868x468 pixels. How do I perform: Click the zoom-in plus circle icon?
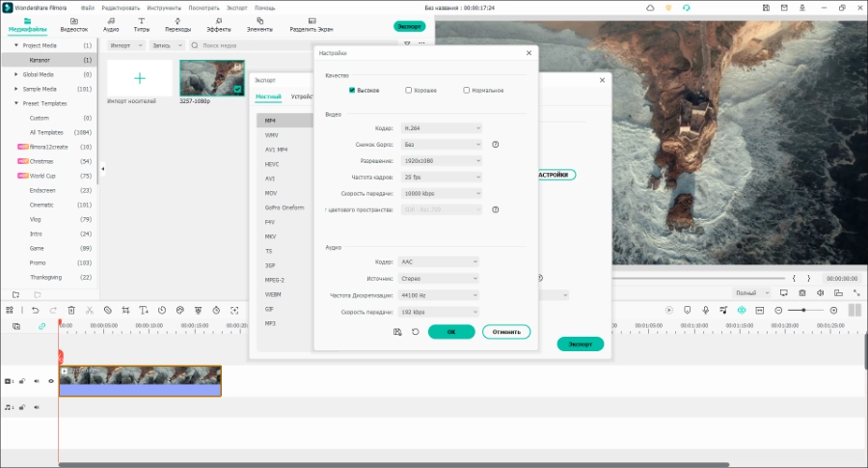[833, 311]
